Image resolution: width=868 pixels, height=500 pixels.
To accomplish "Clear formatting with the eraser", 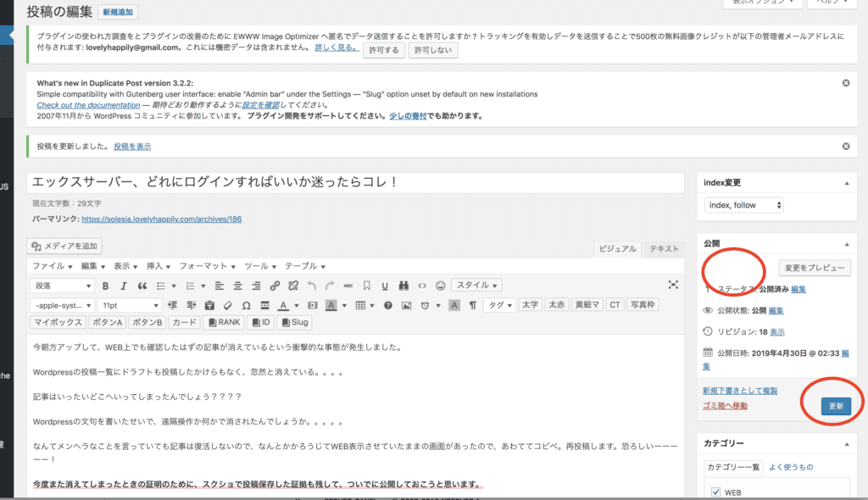I will [x=227, y=305].
